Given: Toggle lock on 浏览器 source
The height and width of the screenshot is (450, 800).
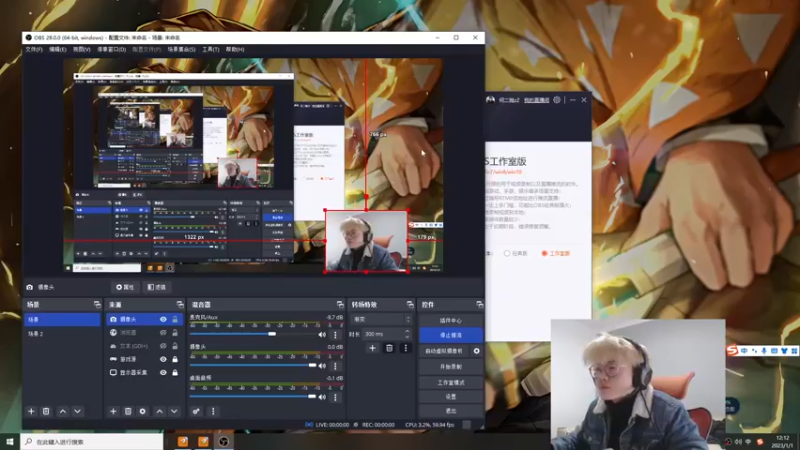Looking at the screenshot, I should (x=175, y=333).
